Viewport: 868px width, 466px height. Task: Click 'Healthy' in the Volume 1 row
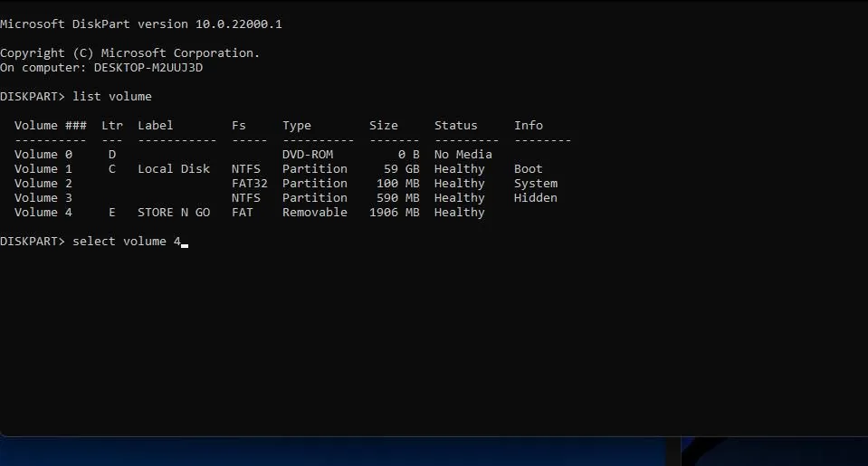pyautogui.click(x=460, y=169)
